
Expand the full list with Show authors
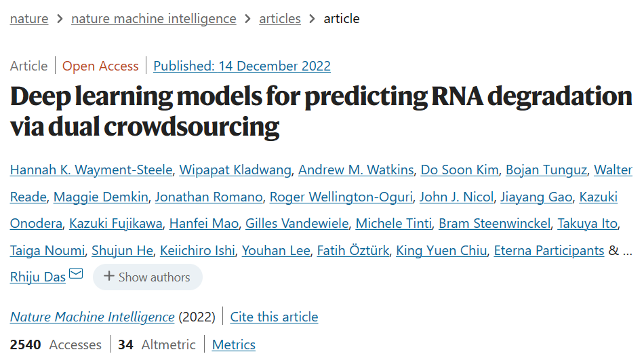[148, 277]
